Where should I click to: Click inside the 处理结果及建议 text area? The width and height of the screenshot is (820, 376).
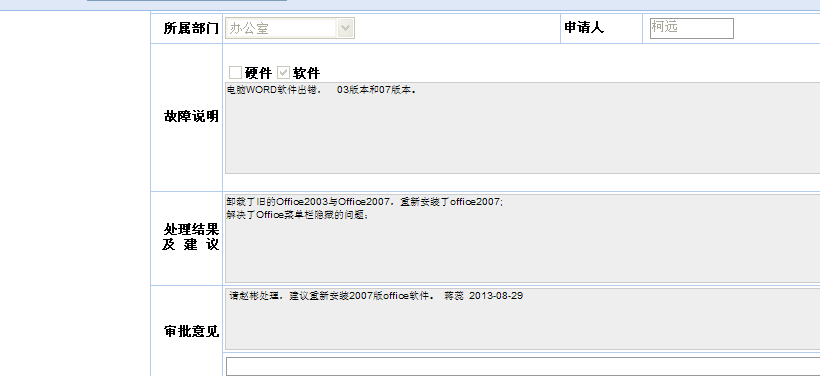(x=522, y=238)
